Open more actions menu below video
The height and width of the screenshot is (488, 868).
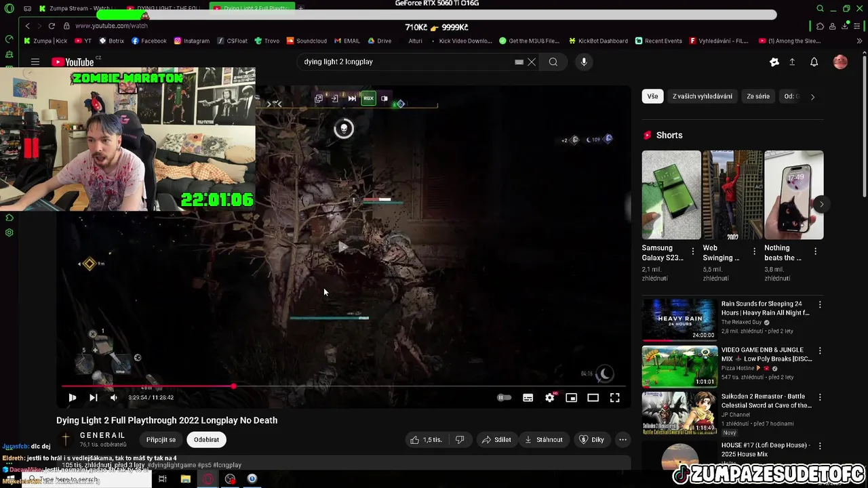point(623,440)
